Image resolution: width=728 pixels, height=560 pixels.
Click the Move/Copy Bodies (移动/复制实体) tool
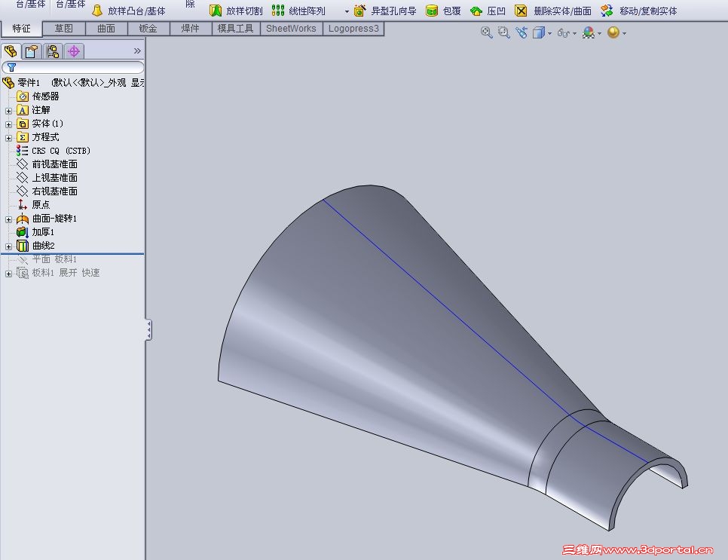(x=639, y=11)
